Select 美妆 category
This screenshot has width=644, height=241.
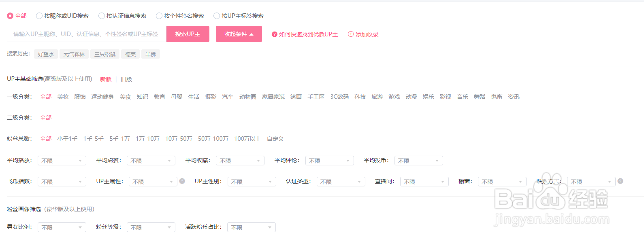(63, 97)
